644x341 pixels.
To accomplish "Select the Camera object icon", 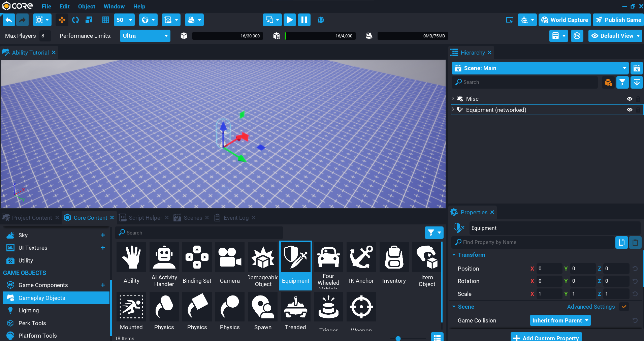I will [230, 264].
